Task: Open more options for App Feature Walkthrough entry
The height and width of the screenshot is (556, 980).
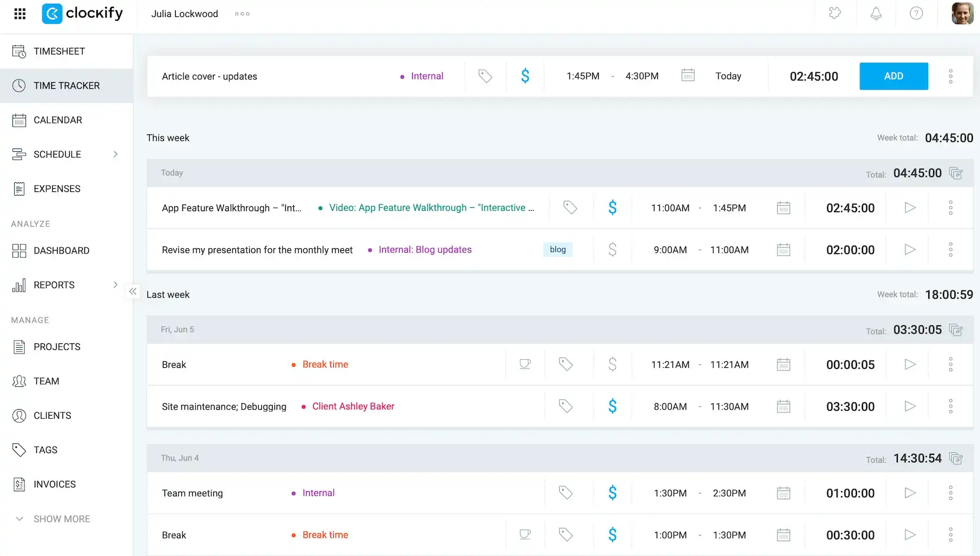Action: [951, 207]
